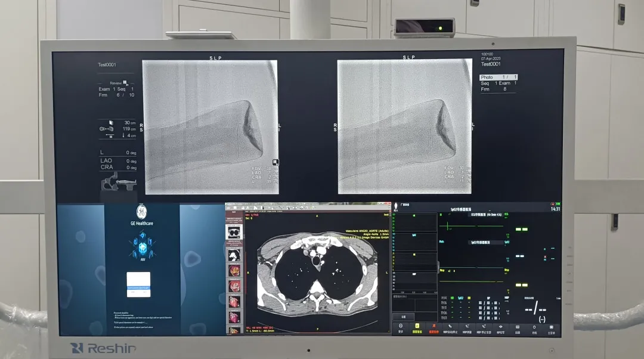This screenshot has width=644, height=359.
Task: Click the C-arm table position icon
Action: coord(117,182)
